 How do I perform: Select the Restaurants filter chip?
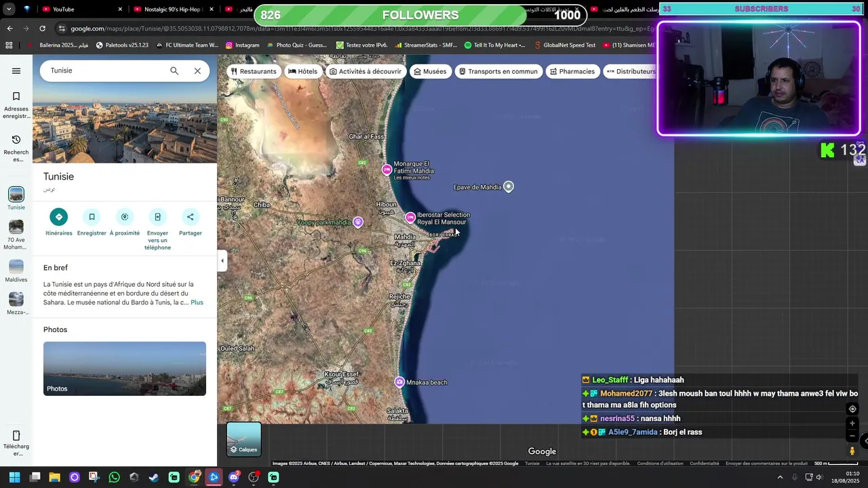coord(254,71)
